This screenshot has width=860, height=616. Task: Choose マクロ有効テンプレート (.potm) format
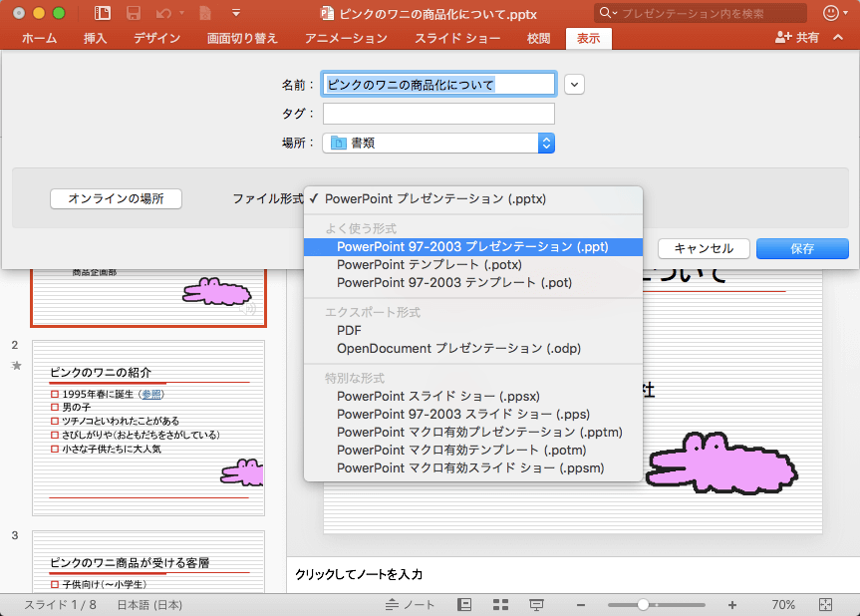click(x=473, y=451)
